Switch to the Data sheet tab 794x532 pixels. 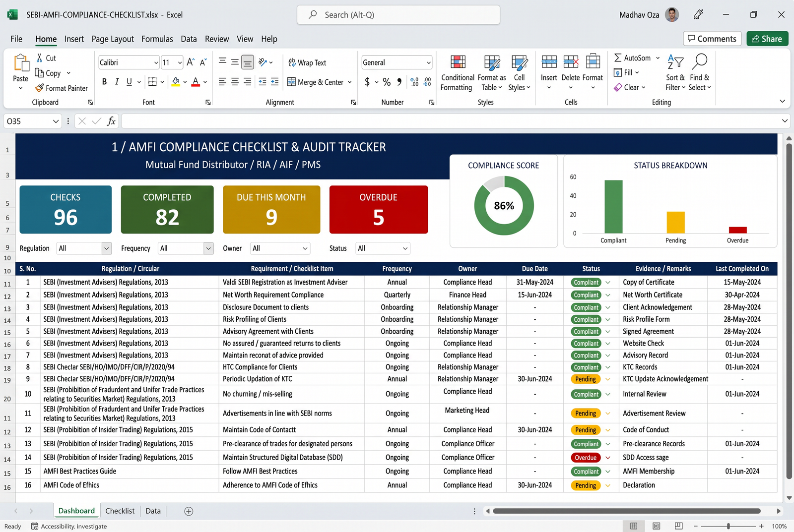[x=153, y=511]
